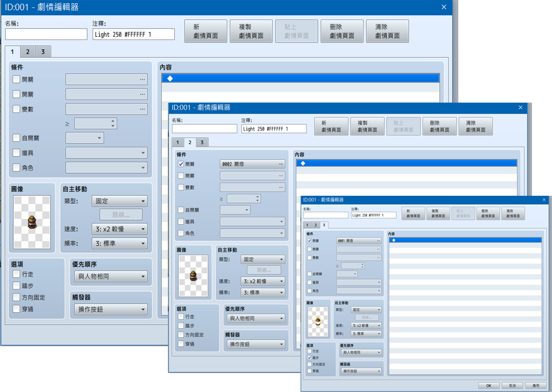Enable the first 開關 condition in the page 1 window
This screenshot has width=552, height=392.
[16, 79]
